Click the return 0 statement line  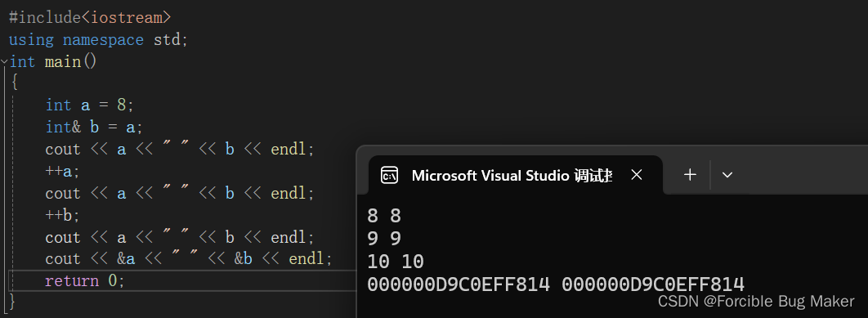pyautogui.click(x=85, y=281)
